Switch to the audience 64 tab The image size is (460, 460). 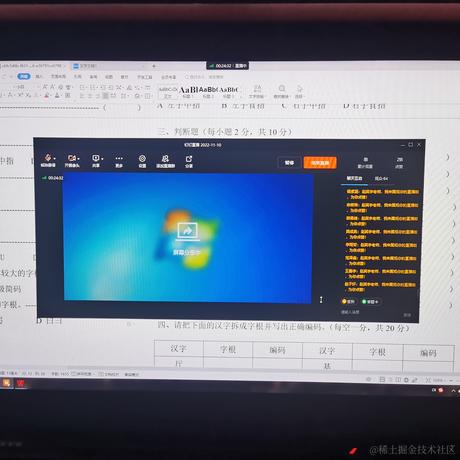point(381,179)
